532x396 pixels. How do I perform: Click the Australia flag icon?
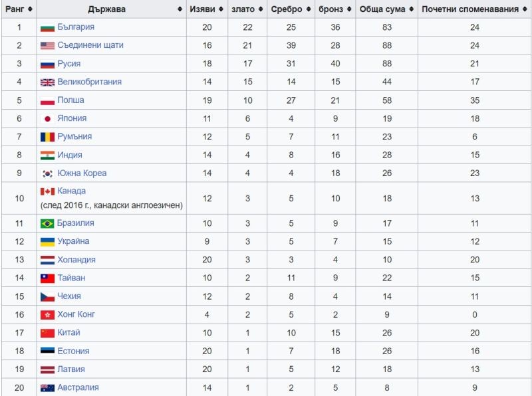click(47, 388)
